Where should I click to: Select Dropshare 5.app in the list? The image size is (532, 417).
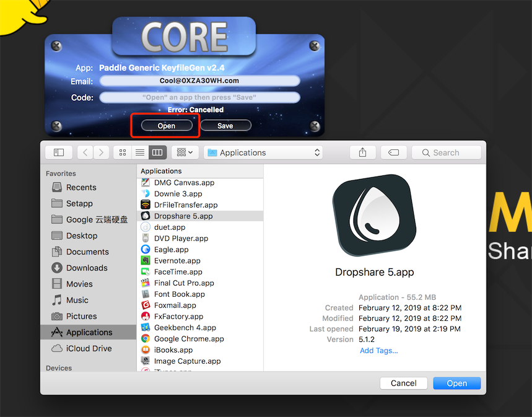coord(200,216)
